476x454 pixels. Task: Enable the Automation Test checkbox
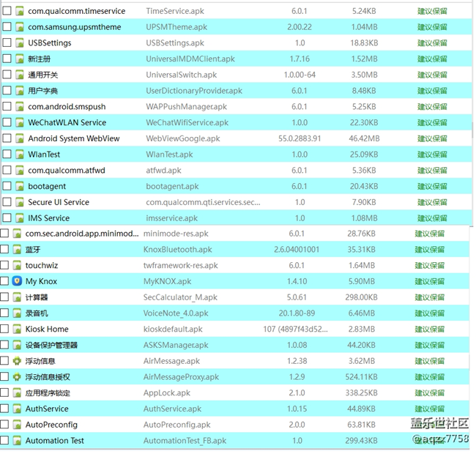coord(5,441)
